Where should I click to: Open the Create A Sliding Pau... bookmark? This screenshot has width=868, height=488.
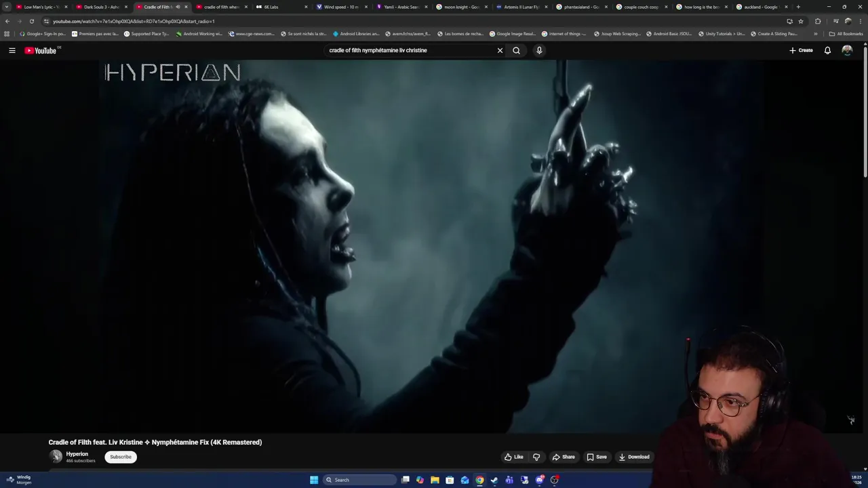point(774,34)
